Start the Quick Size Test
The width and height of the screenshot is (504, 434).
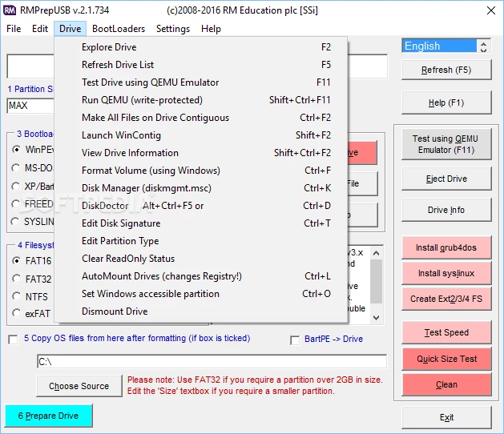[x=446, y=359]
